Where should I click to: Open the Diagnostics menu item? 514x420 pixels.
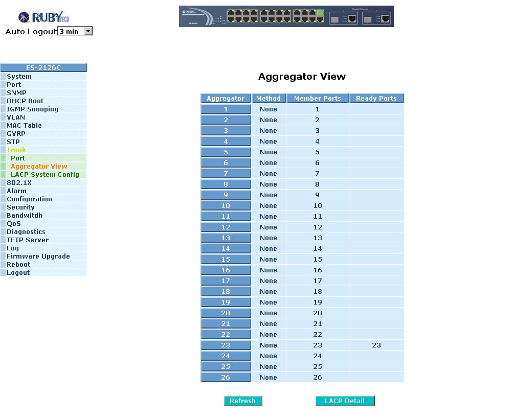26,232
